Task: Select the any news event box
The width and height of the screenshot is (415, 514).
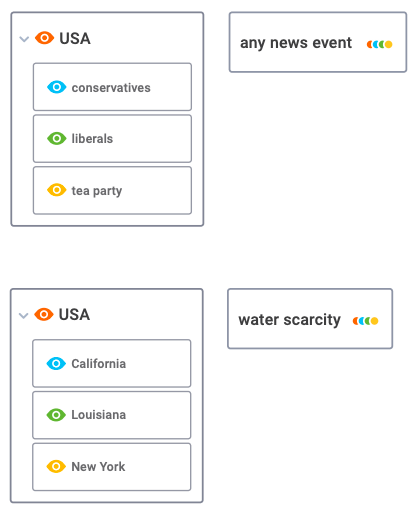Action: (318, 42)
